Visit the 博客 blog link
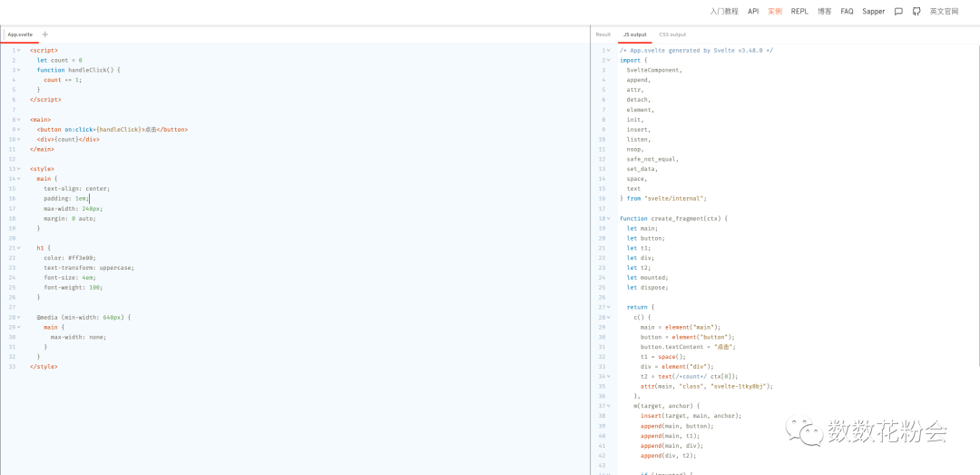 [824, 11]
